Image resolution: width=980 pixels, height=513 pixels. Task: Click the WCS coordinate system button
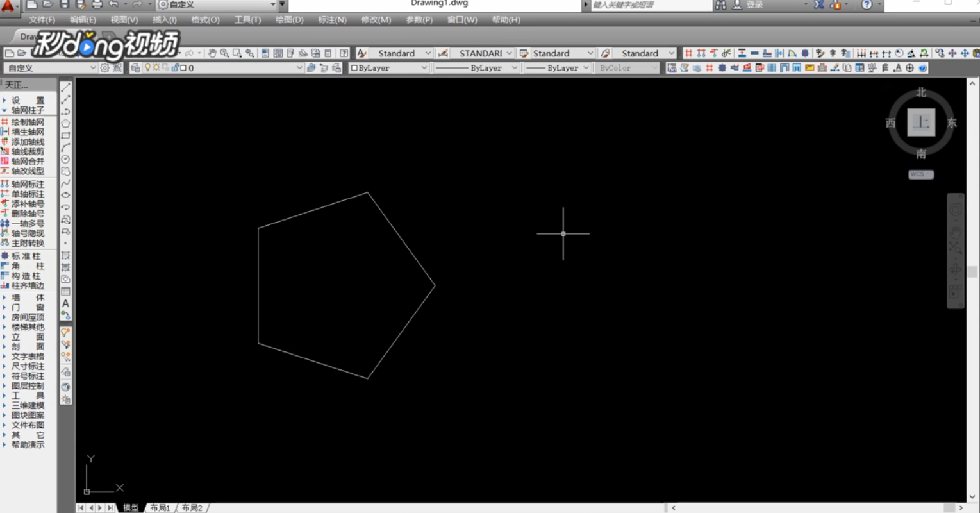click(x=921, y=174)
